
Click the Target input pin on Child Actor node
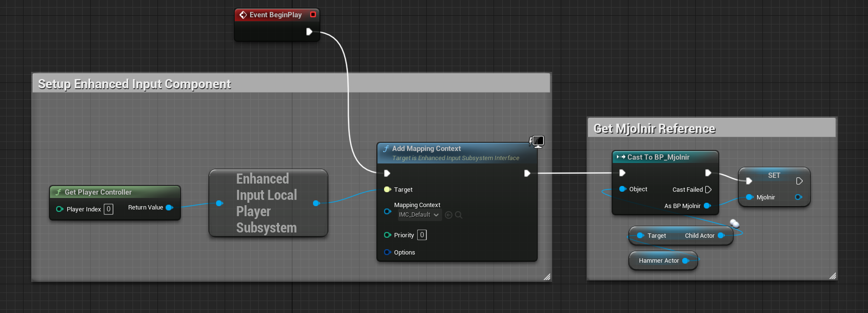coord(640,235)
